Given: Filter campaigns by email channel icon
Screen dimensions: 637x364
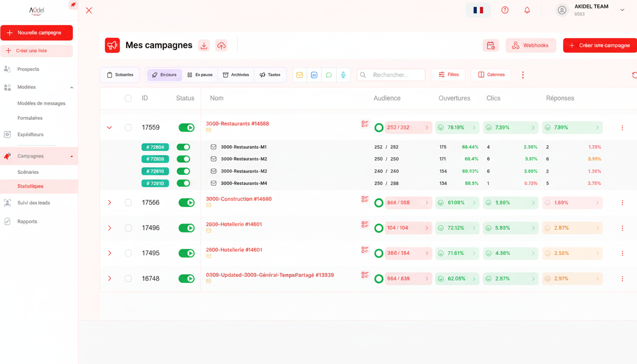Looking at the screenshot, I should click(x=300, y=75).
